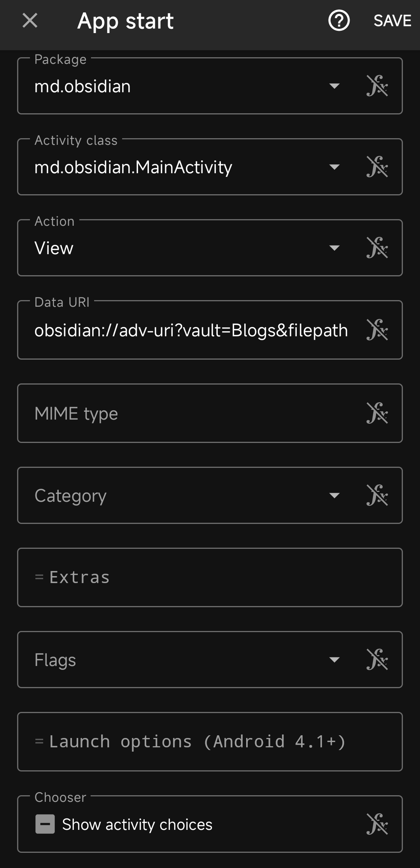Expand the Package dropdown arrow

tap(334, 86)
